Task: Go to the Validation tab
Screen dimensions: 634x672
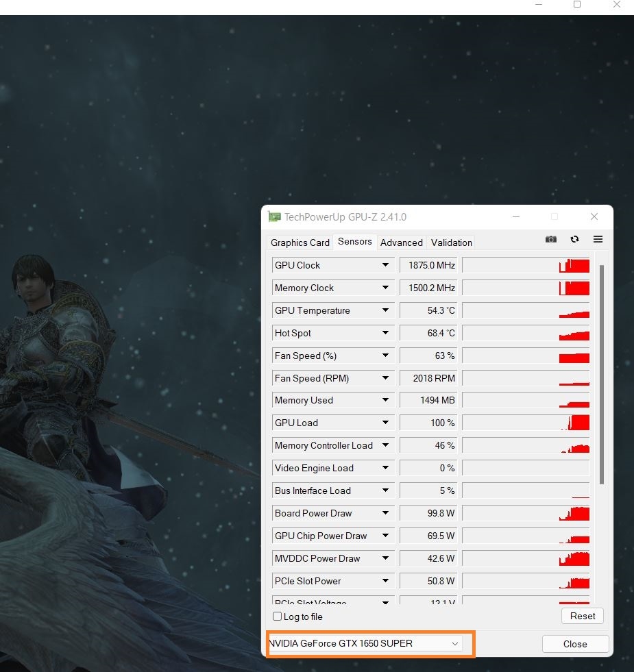Action: click(x=451, y=242)
